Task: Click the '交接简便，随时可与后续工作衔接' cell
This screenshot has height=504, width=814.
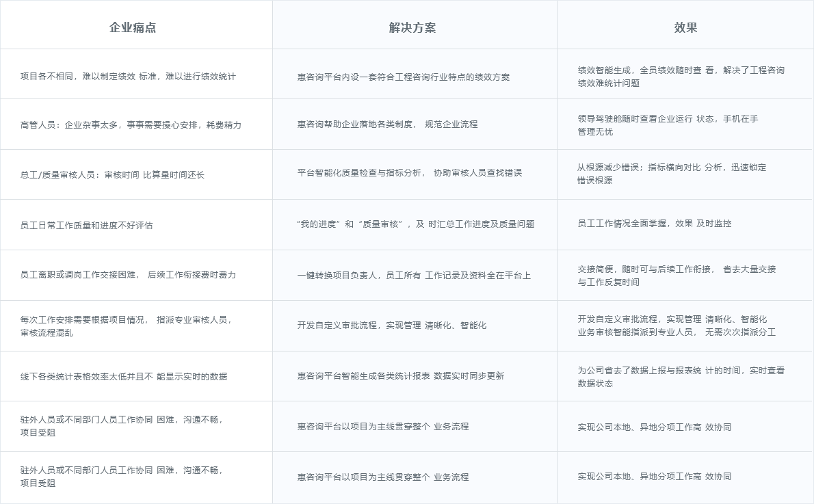Action: coord(677,276)
